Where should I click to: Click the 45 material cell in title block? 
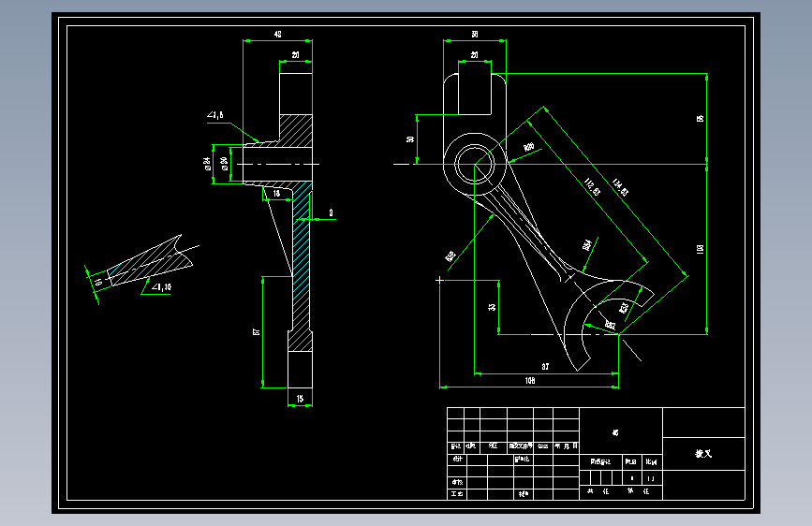[x=615, y=432]
